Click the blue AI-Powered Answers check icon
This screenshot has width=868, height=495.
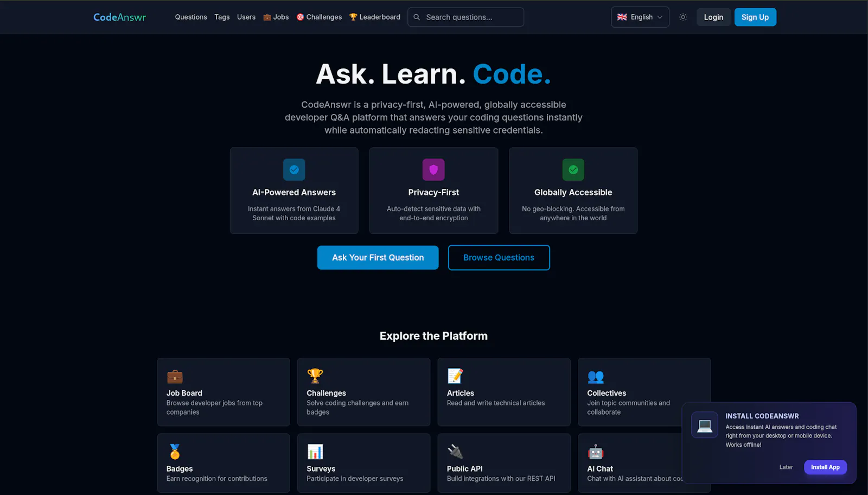tap(294, 169)
